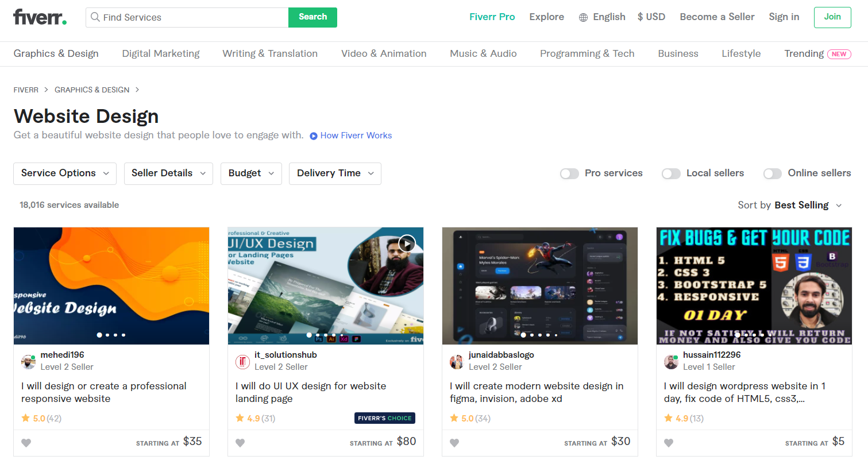Click the green Search button

coord(313,17)
